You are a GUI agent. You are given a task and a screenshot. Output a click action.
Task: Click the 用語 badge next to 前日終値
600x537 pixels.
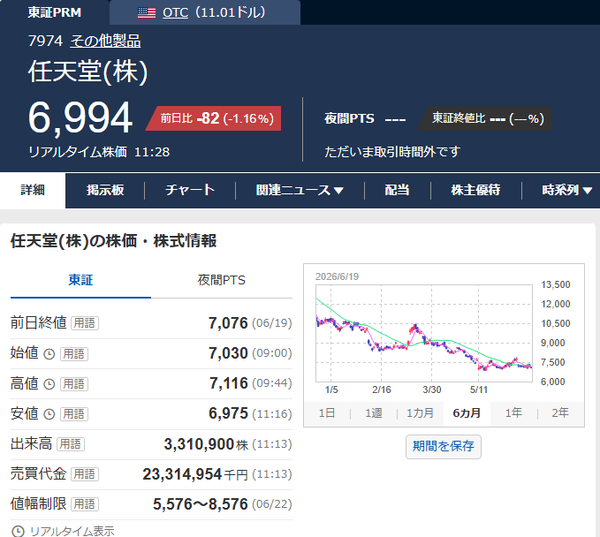tap(85, 323)
